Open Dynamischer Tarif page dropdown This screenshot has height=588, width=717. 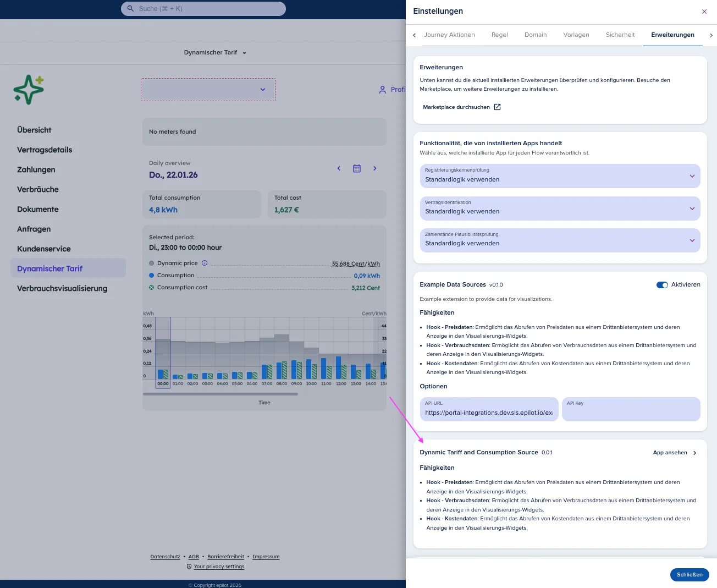point(215,53)
